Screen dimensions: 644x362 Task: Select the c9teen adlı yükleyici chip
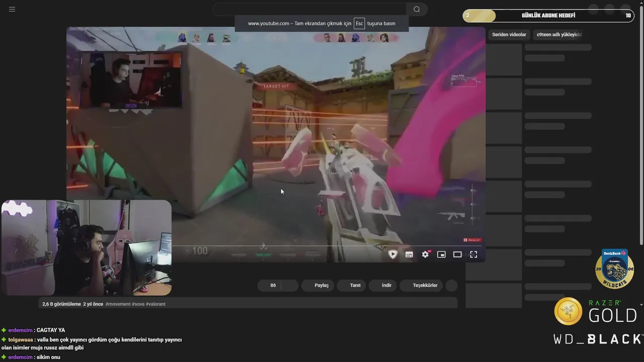(558, 35)
